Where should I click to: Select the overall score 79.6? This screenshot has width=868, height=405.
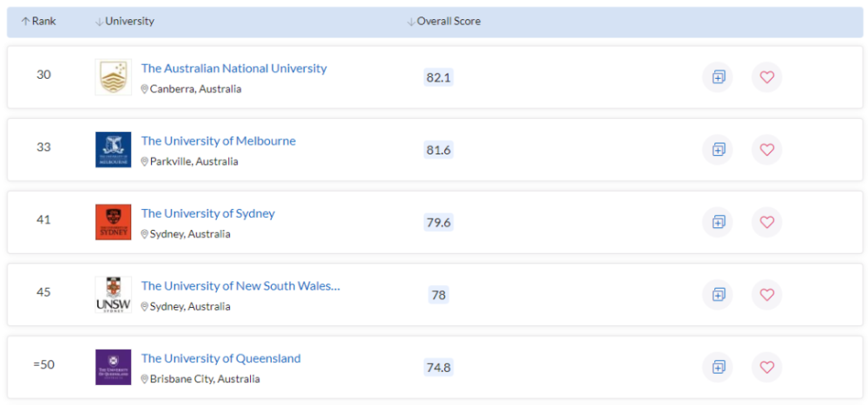(438, 222)
